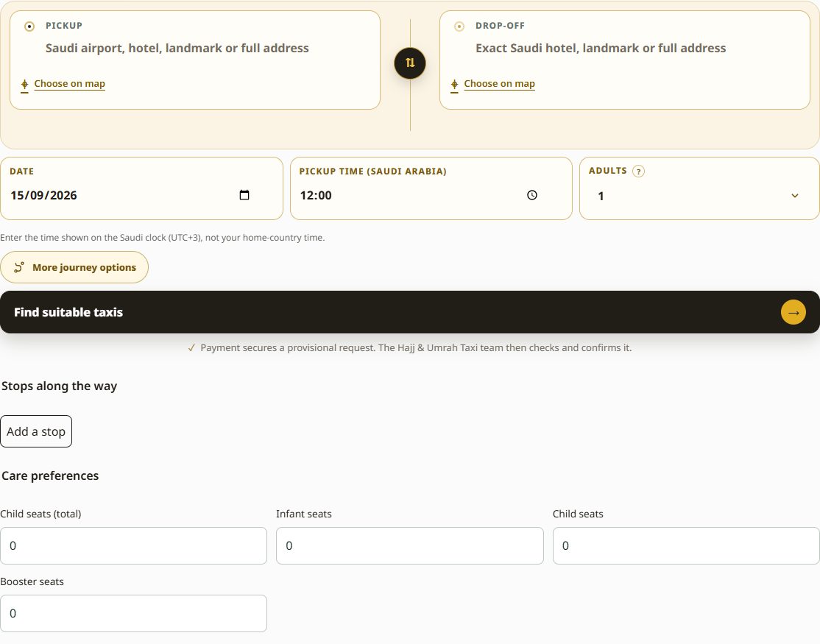Click the 'PICKUP TIME (SAUDI ARABIA)' label

coord(373,171)
